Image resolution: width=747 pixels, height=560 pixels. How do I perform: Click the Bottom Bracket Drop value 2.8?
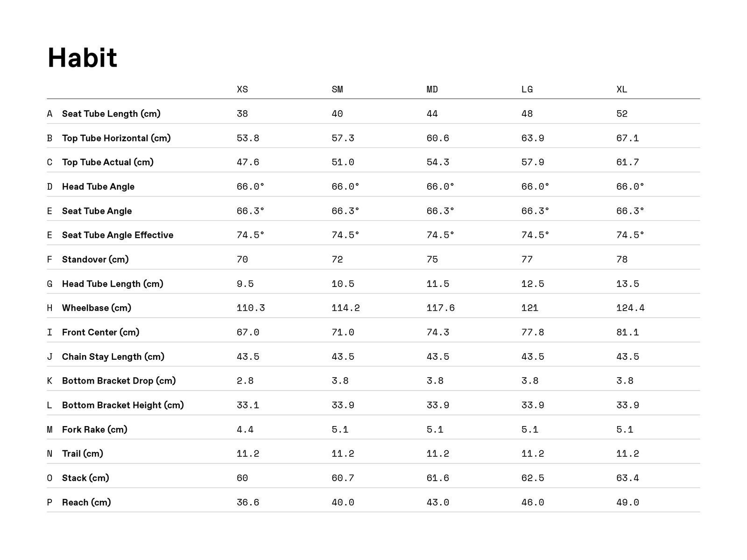(245, 381)
